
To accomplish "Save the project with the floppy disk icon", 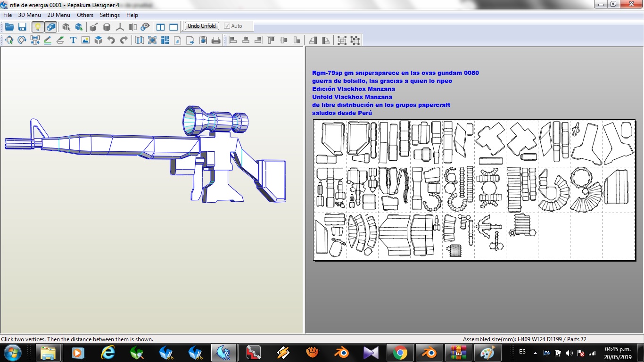I will [x=22, y=26].
